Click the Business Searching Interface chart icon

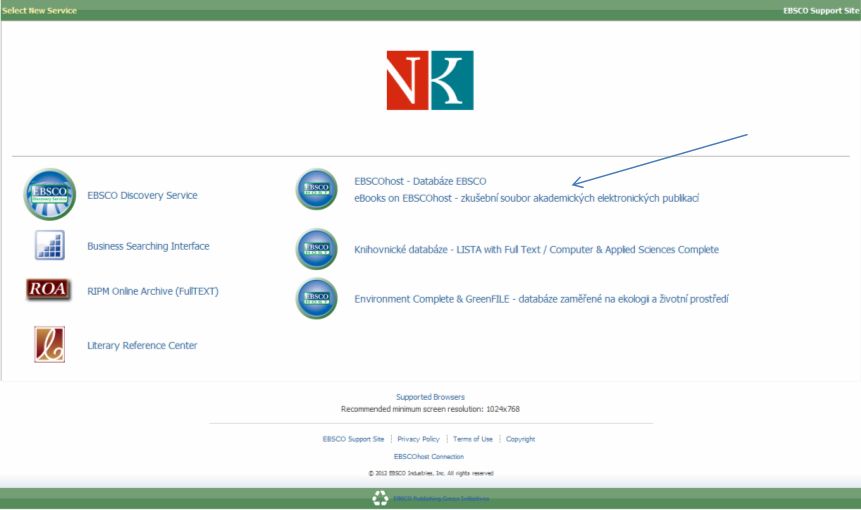[x=49, y=245]
